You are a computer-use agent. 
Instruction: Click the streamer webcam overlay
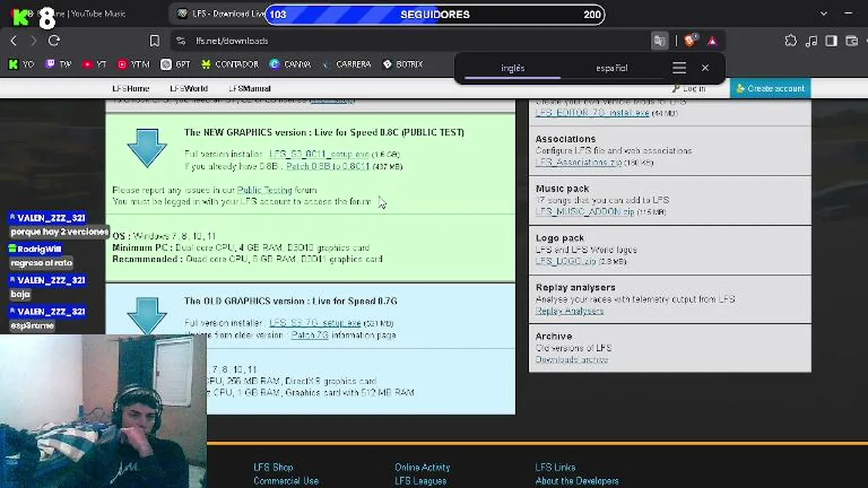(x=103, y=411)
